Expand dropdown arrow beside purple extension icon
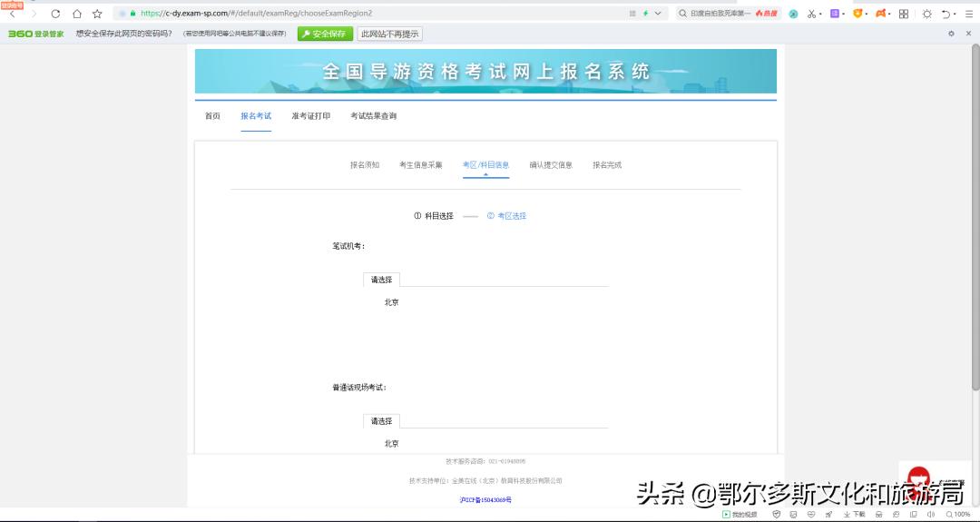The height and width of the screenshot is (522, 980). (x=843, y=14)
